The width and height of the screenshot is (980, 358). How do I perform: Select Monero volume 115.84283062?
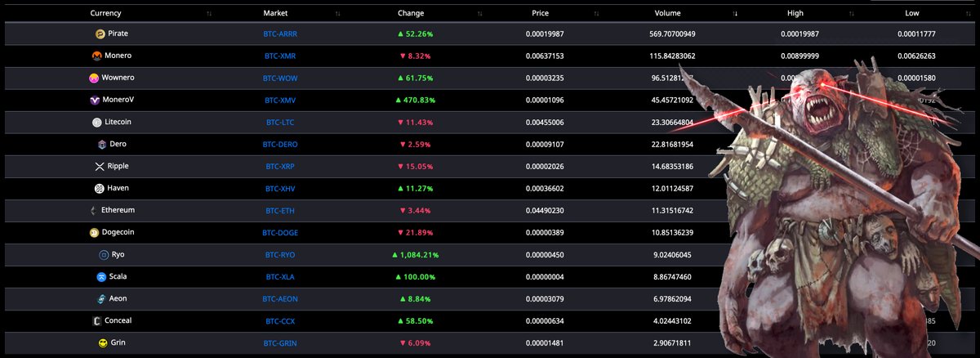tap(673, 56)
